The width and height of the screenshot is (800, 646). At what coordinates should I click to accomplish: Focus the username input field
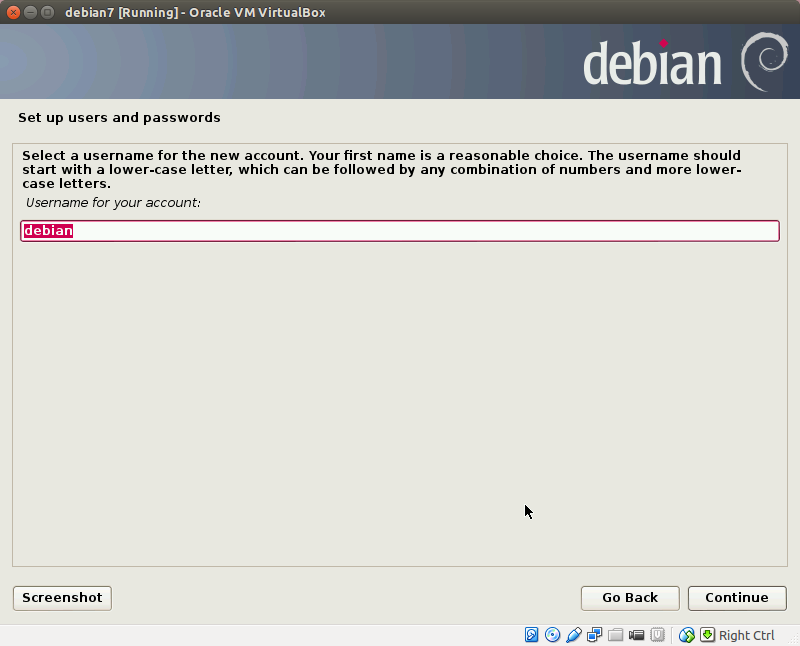tap(400, 231)
